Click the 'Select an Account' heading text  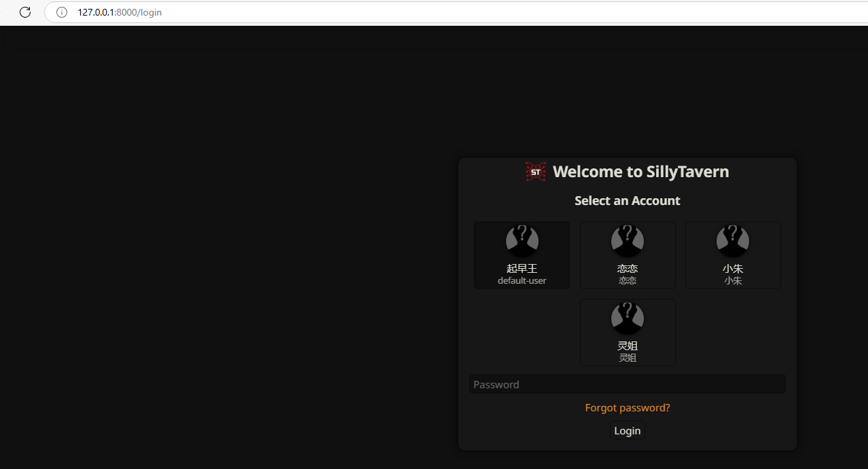tap(628, 201)
